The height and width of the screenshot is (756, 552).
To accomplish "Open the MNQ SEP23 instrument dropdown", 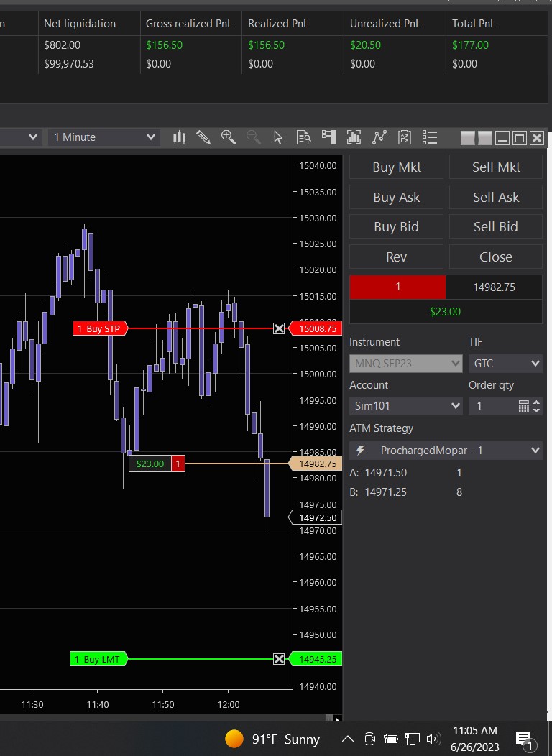I will 406,364.
